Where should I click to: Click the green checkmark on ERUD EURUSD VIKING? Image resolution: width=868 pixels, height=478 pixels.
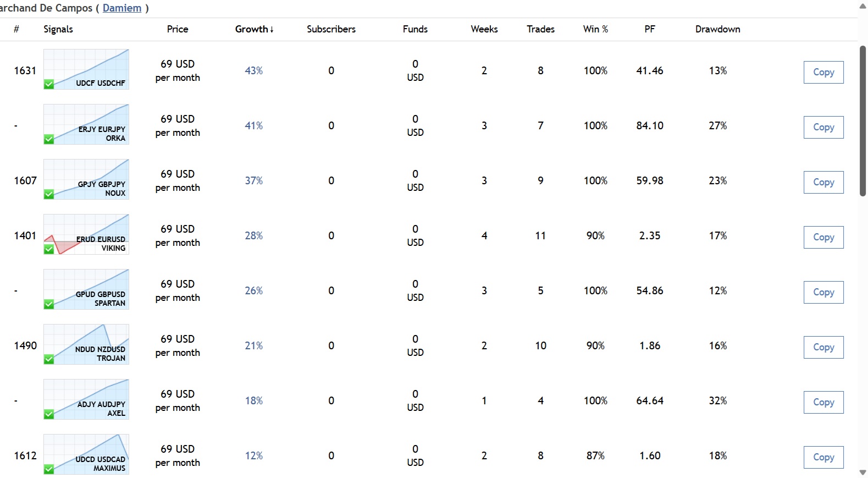pyautogui.click(x=49, y=249)
